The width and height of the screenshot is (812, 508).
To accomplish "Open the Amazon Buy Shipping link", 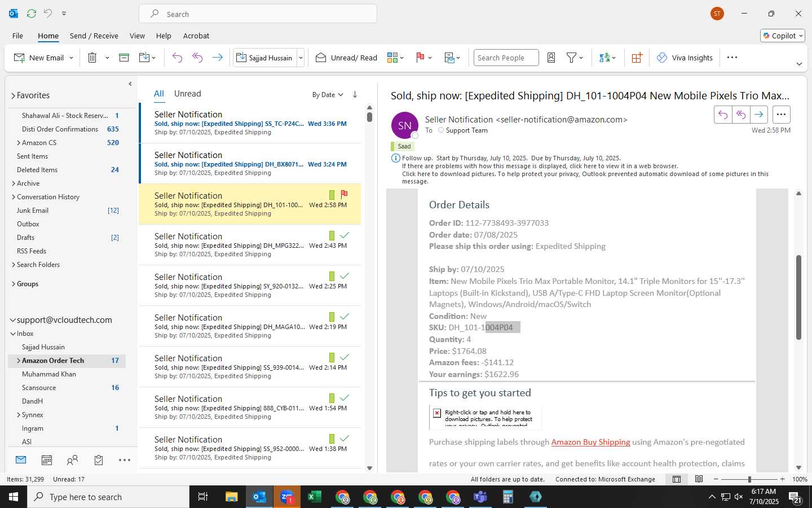I will click(x=590, y=442).
